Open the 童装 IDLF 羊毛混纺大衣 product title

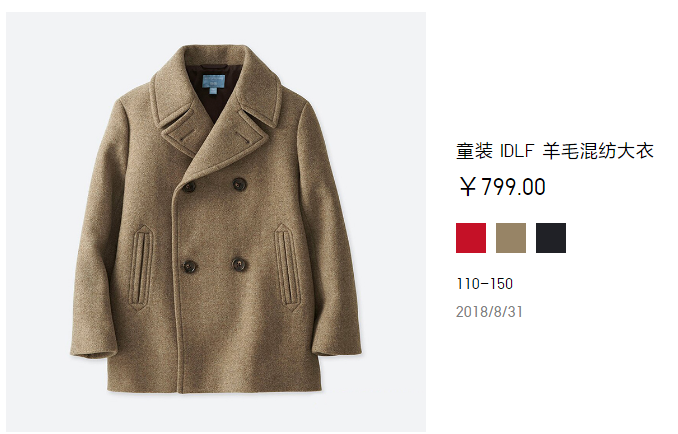[554, 151]
